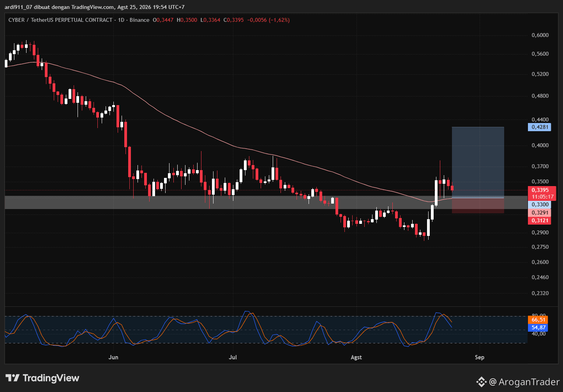Click the blue 54,87 stochastic value tag
Screen dimensions: 563x392
[538, 328]
